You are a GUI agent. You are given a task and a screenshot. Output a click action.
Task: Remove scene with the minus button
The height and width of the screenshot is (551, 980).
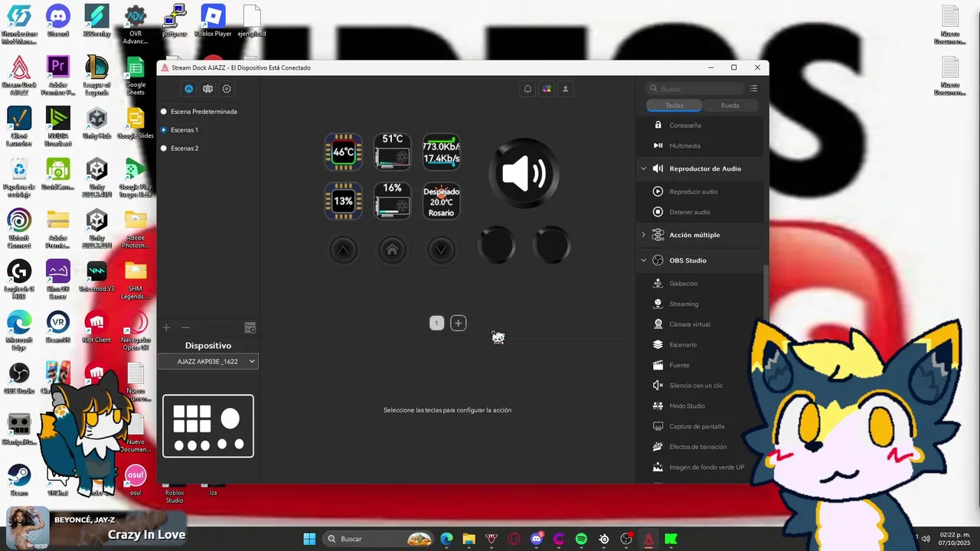click(x=185, y=328)
